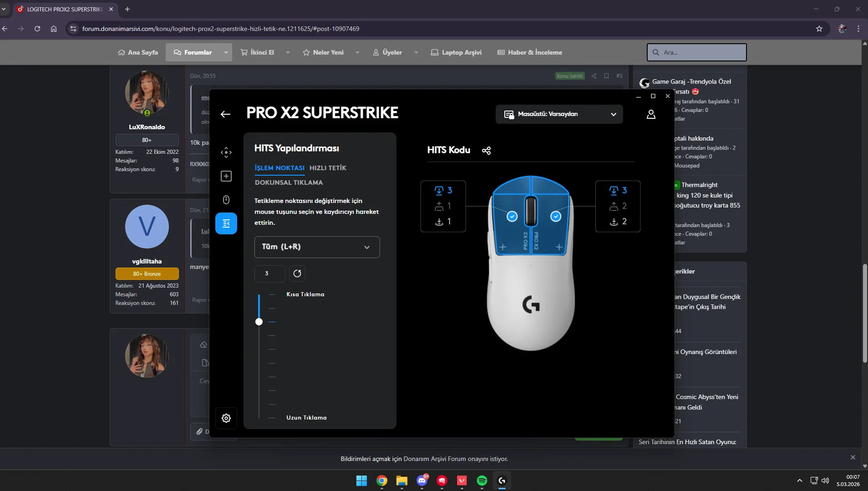Expand the Üyeler dropdown arrow

tap(416, 52)
